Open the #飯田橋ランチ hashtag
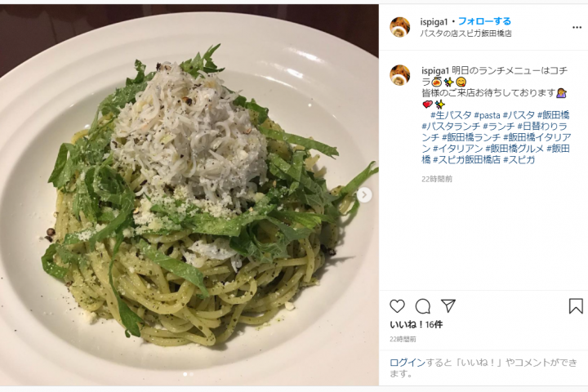This screenshot has width=588, height=392. (471, 138)
